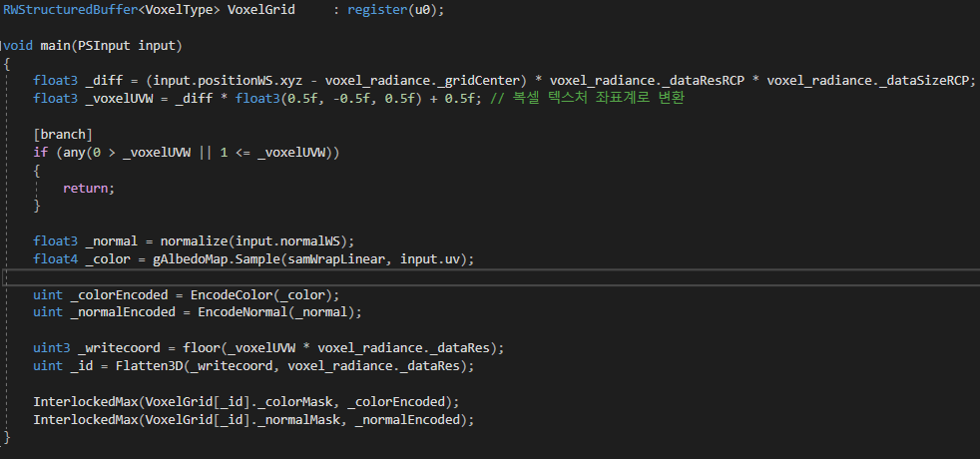Click the EncodeColor function call

pos(232,294)
